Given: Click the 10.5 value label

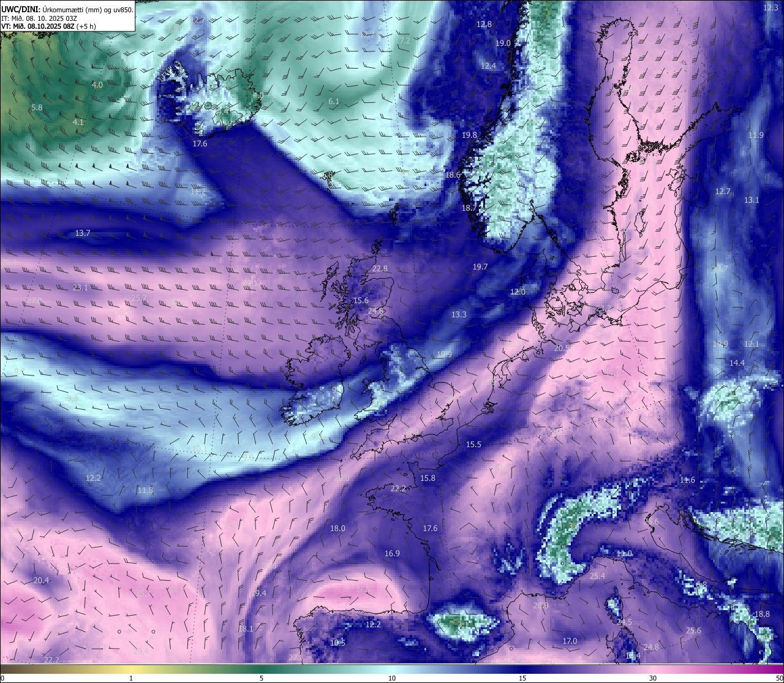Looking at the screenshot, I should [337, 643].
